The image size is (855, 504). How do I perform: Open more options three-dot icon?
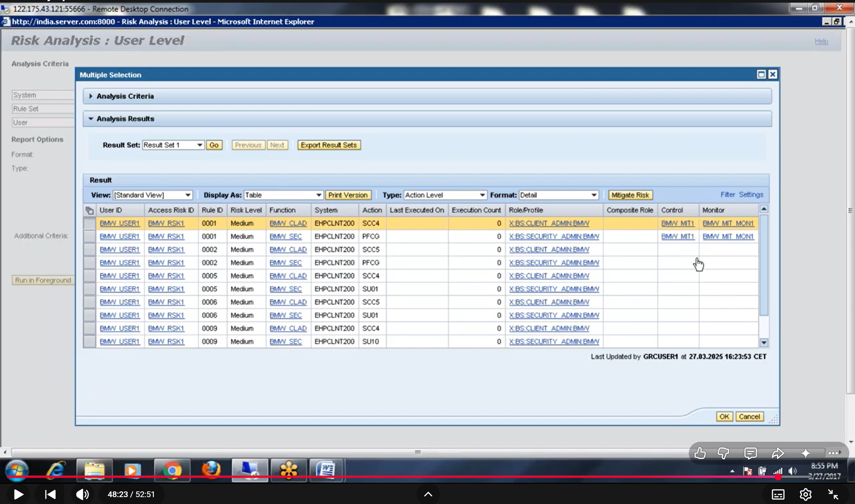[x=833, y=453]
